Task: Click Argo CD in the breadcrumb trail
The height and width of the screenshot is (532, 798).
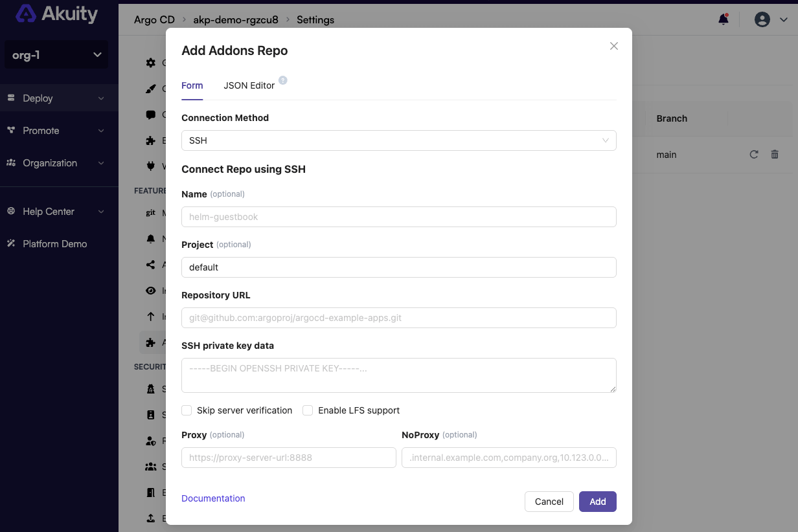Action: click(x=154, y=19)
